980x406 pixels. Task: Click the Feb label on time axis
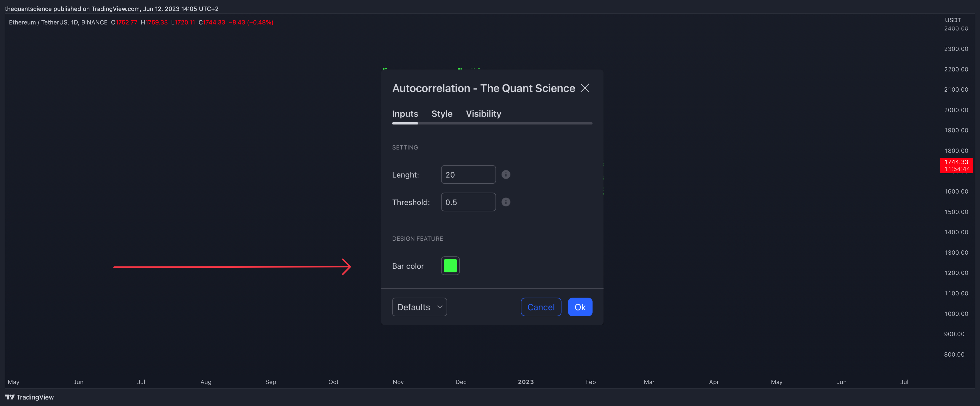click(x=590, y=382)
